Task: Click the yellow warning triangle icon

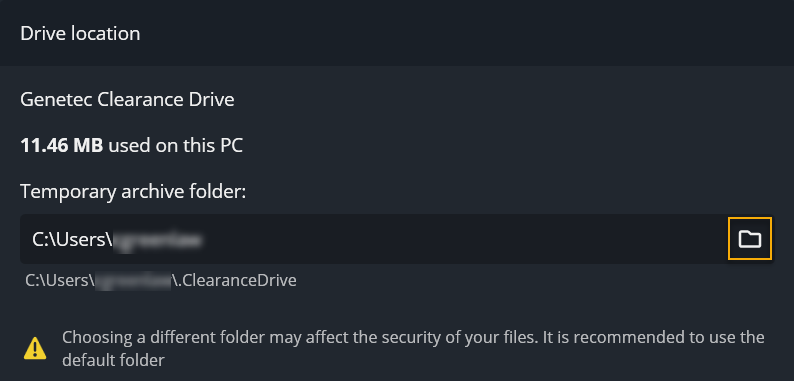Action: click(x=35, y=349)
